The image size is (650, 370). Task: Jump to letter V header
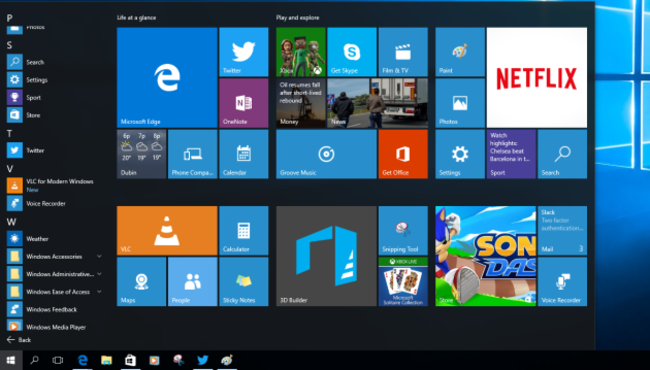[x=10, y=169]
